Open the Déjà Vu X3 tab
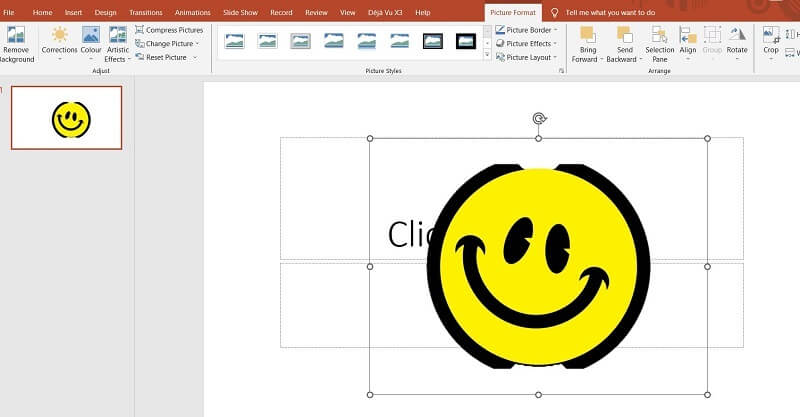 (x=385, y=12)
